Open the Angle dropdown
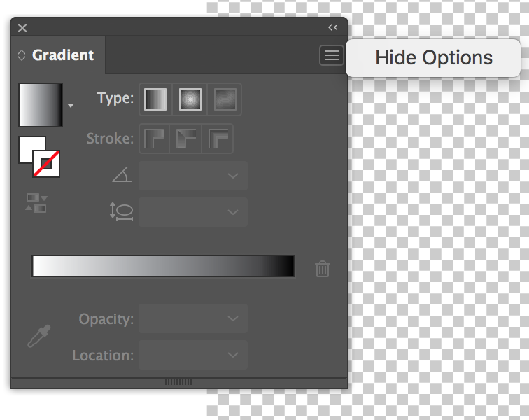 click(x=193, y=176)
